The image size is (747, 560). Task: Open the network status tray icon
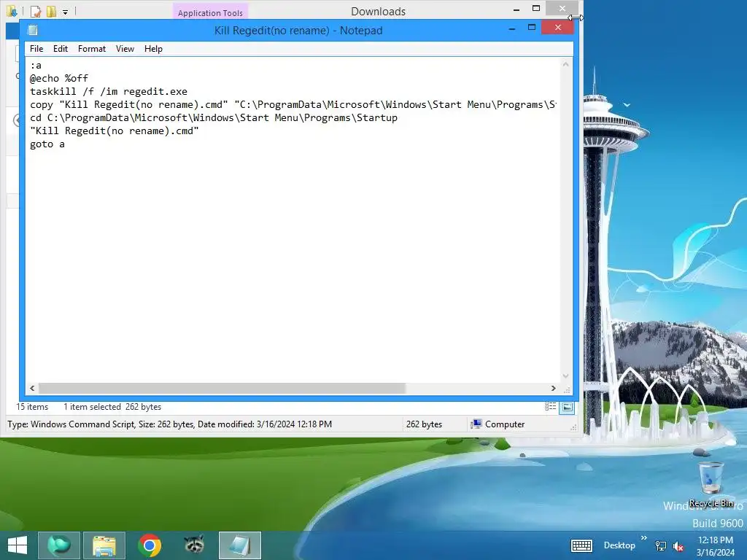point(661,545)
